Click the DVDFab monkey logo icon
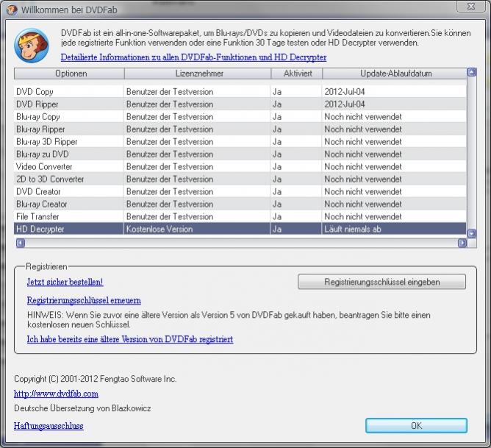 click(32, 46)
